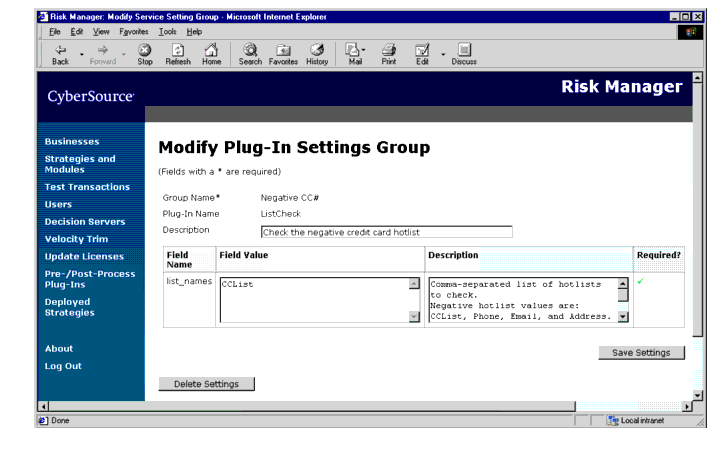
Task: Click the Description textarea scrollbar thumb
Action: [623, 295]
